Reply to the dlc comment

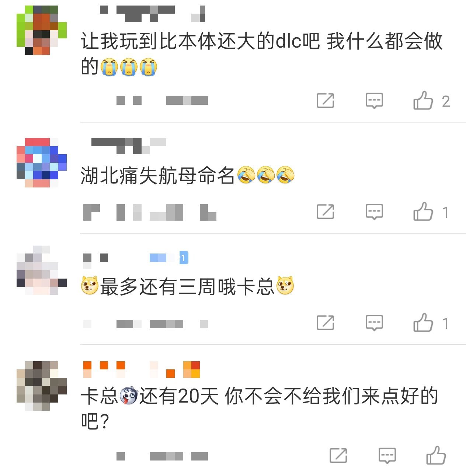coord(374,101)
